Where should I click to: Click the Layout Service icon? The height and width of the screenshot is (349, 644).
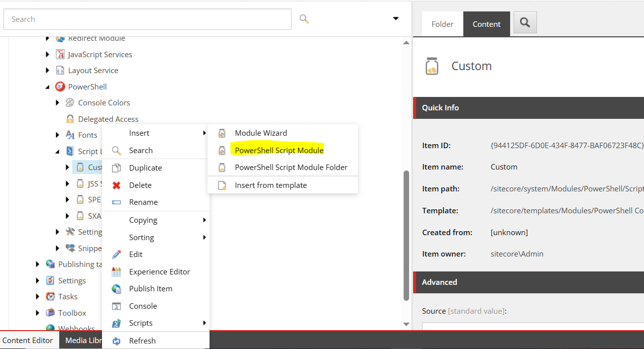[60, 70]
